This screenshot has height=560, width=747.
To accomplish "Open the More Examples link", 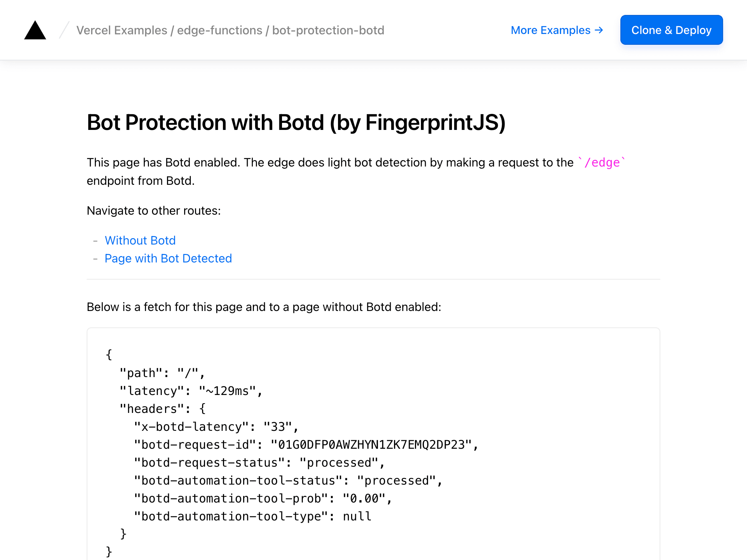I will pos(550,30).
